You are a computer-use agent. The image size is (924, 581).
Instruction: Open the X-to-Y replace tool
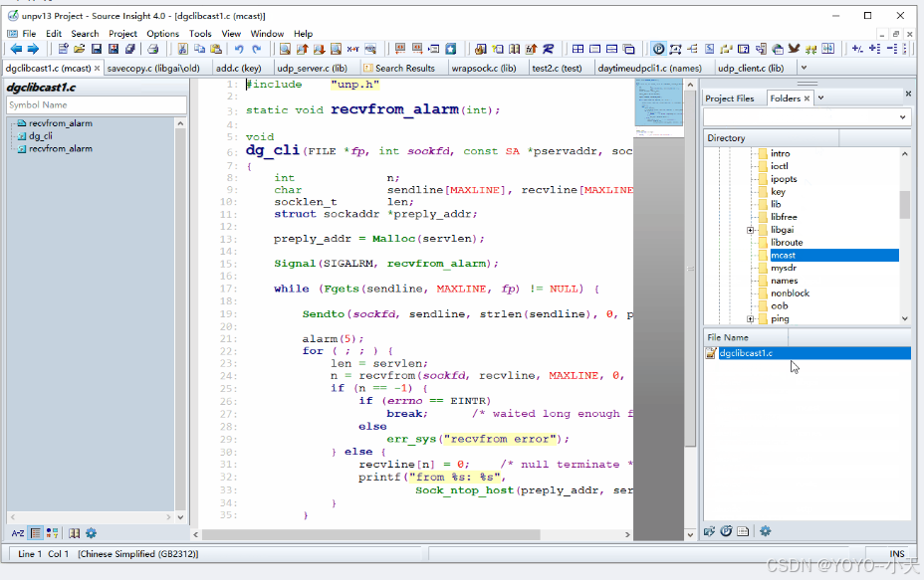(x=353, y=49)
